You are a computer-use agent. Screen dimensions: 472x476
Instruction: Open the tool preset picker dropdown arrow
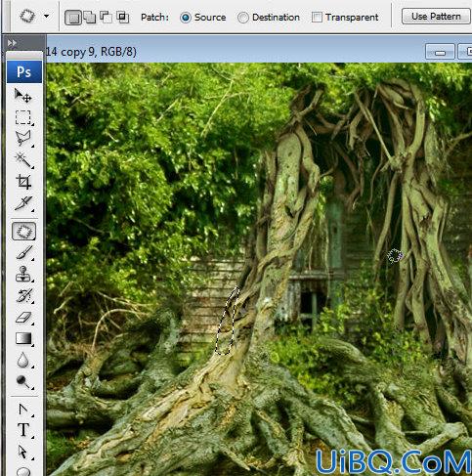[47, 16]
